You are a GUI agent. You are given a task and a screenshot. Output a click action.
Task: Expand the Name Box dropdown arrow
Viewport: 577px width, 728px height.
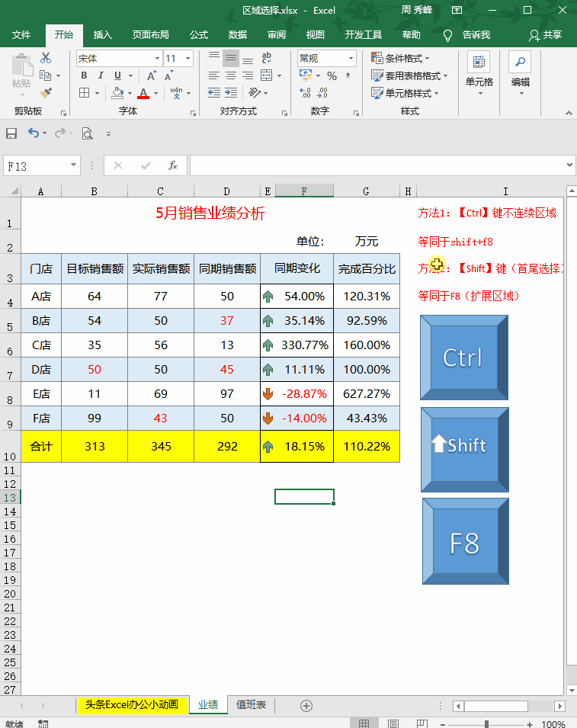73,165
